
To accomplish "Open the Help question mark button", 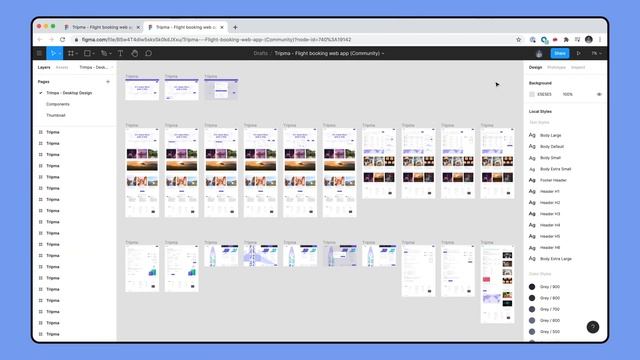I will pos(593,327).
